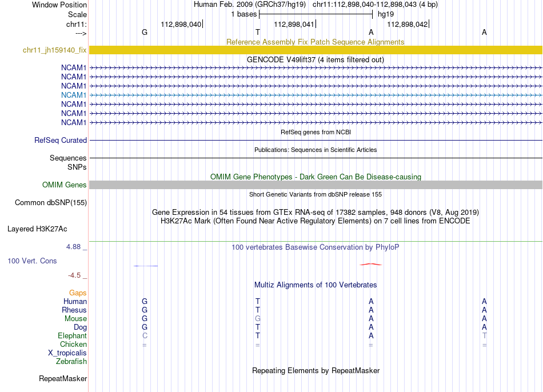
Task: Open the OMIM Gene Phenotypes track title
Action: coord(316,177)
